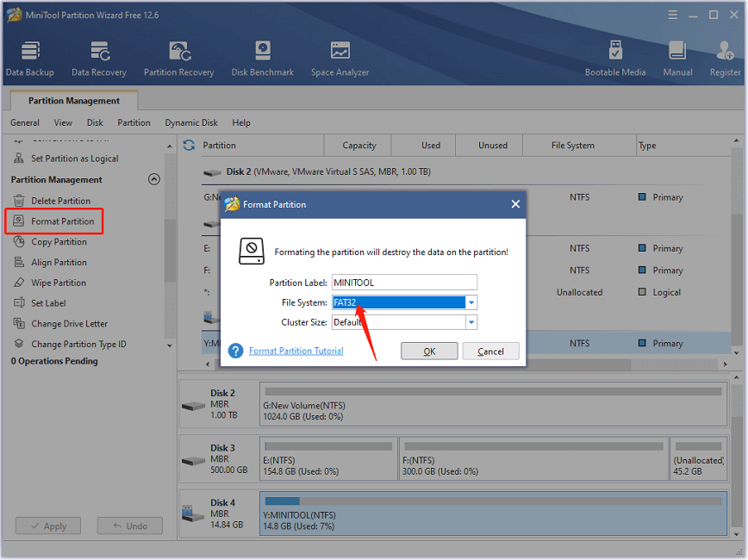Start Disk Benchmark from the toolbar
This screenshot has width=748, height=560.
coord(262,59)
